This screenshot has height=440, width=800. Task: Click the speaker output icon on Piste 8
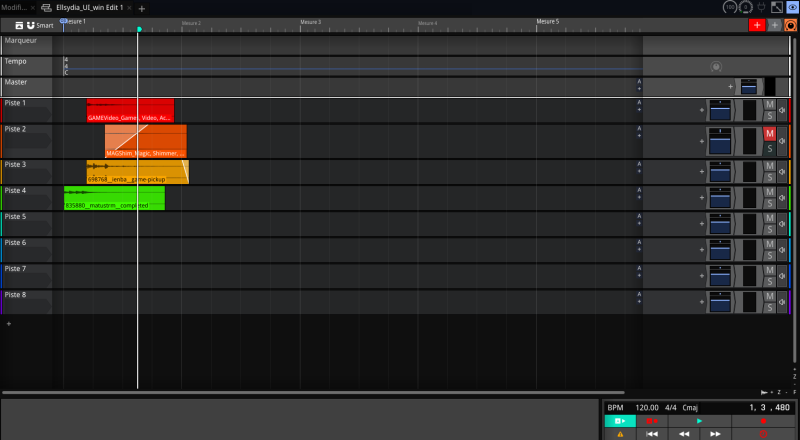tap(782, 302)
